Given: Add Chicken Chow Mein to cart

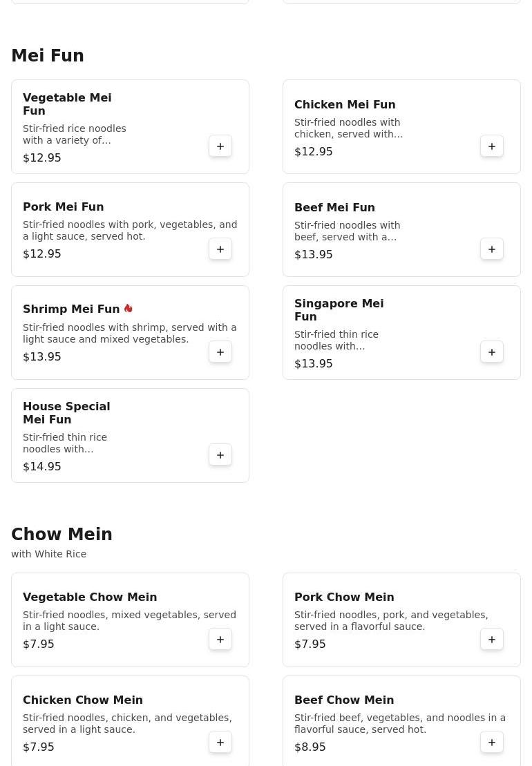Looking at the screenshot, I should click(220, 743).
